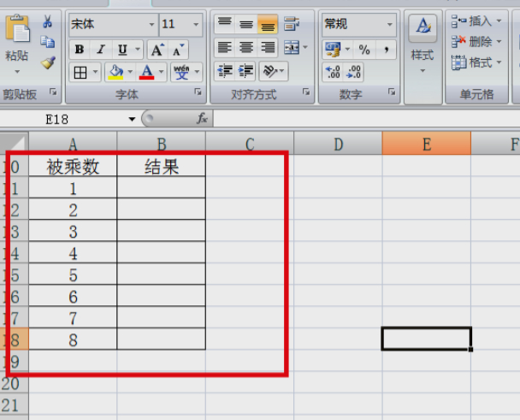Align text right

[x=268, y=47]
